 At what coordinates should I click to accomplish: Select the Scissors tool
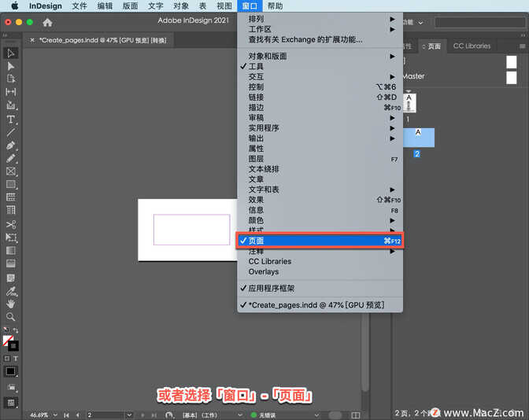tap(11, 224)
